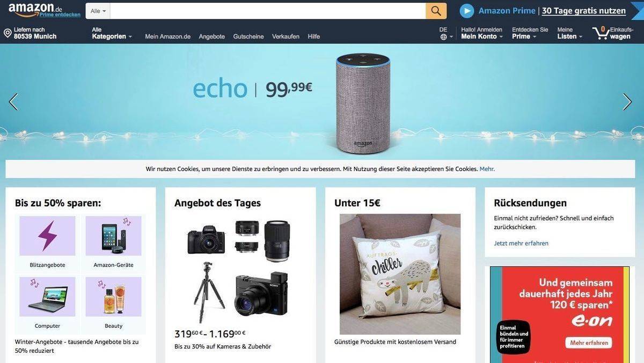Click the Hilfe menu item

(314, 36)
